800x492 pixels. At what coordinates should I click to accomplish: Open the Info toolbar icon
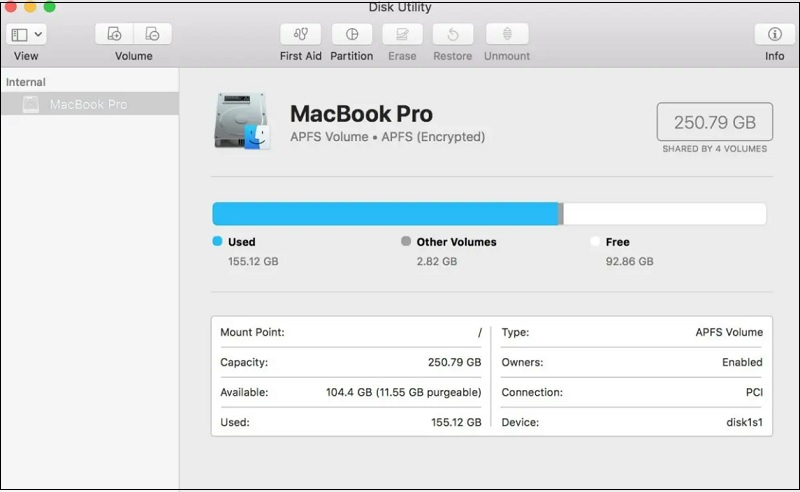[x=774, y=34]
